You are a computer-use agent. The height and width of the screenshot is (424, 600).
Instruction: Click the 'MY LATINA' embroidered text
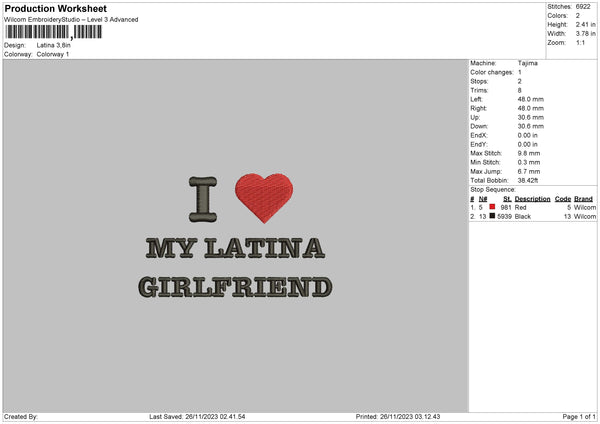(x=235, y=248)
